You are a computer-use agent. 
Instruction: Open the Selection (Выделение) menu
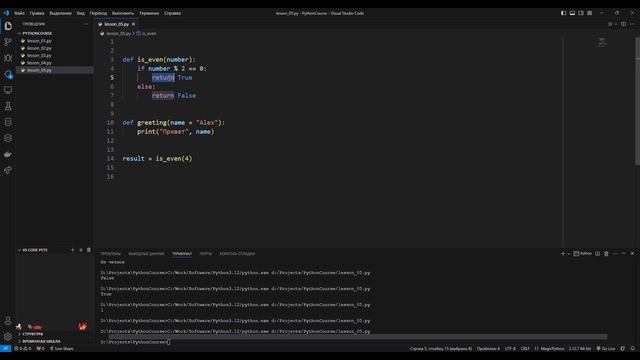60,13
